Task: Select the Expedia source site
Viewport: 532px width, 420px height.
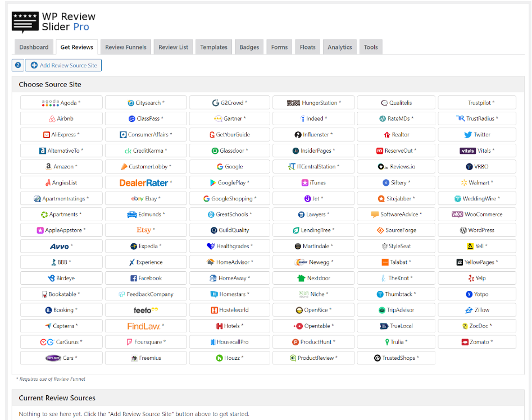Action: 146,246
